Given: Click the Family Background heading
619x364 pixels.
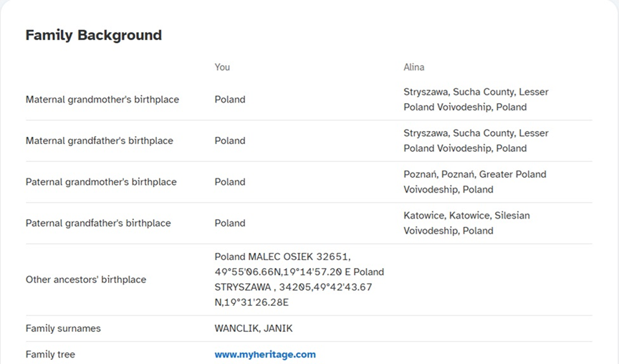Looking at the screenshot, I should [94, 35].
